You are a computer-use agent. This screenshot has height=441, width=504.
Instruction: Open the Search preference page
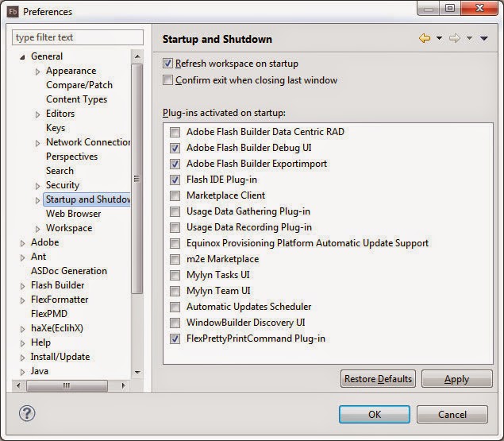tap(60, 171)
